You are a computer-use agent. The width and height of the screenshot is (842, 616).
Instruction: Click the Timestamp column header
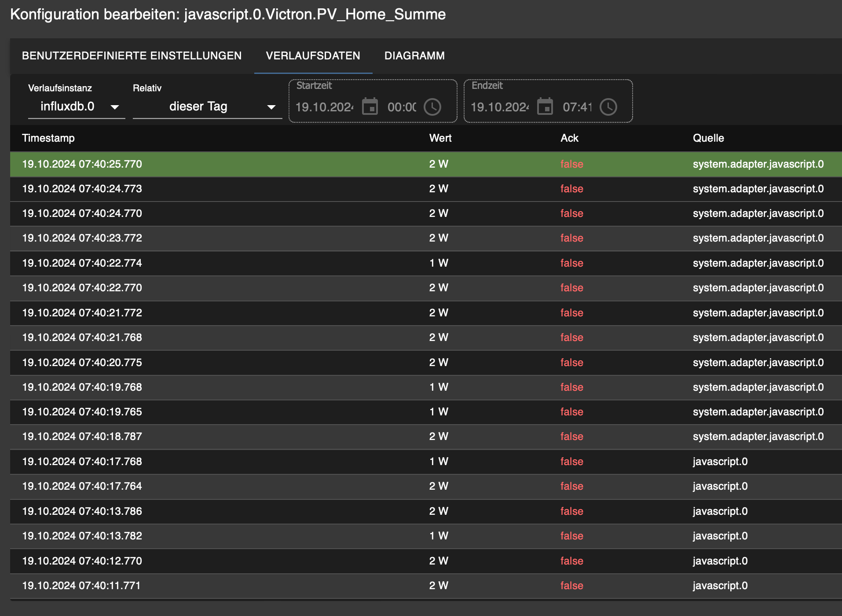pos(48,138)
